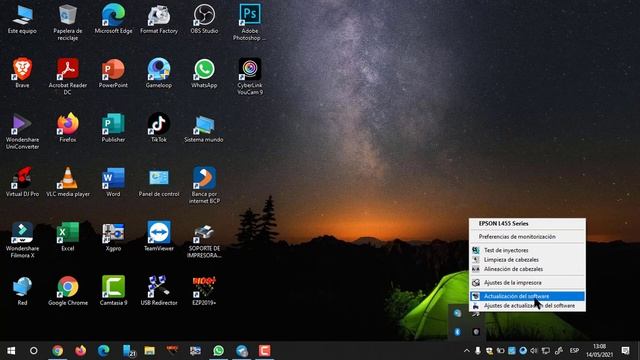Select VLC media player icon
The height and width of the screenshot is (360, 640).
[x=68, y=182]
